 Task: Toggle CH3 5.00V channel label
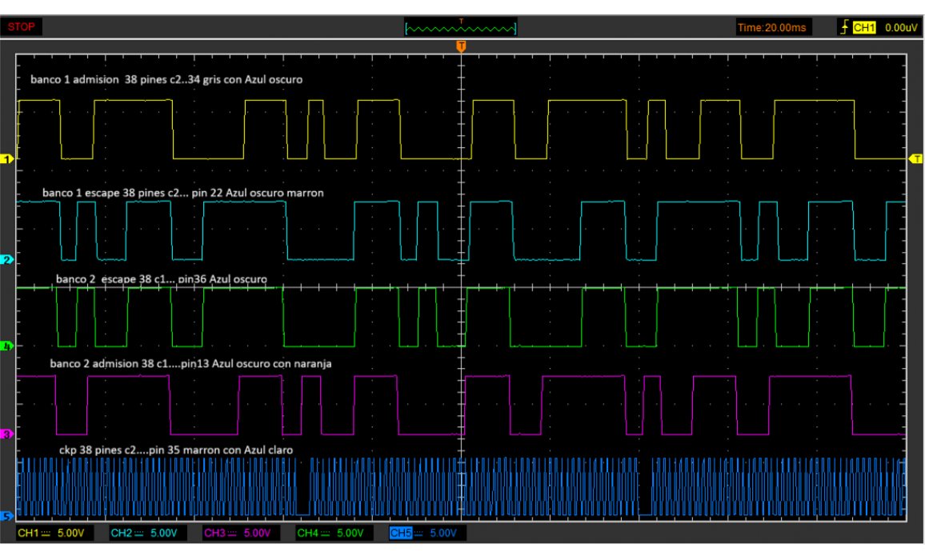click(x=242, y=533)
